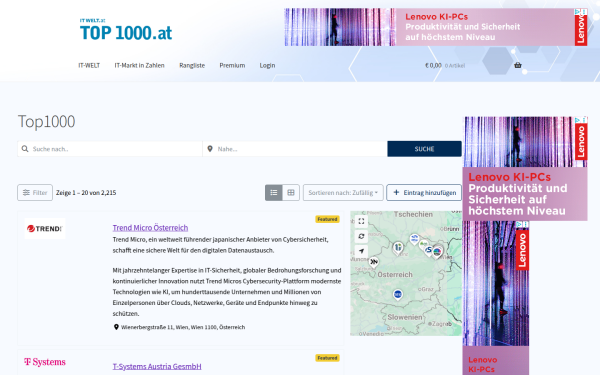The image size is (600, 375).
Task: Click the Featured badge on T-Systems
Action: (x=327, y=358)
